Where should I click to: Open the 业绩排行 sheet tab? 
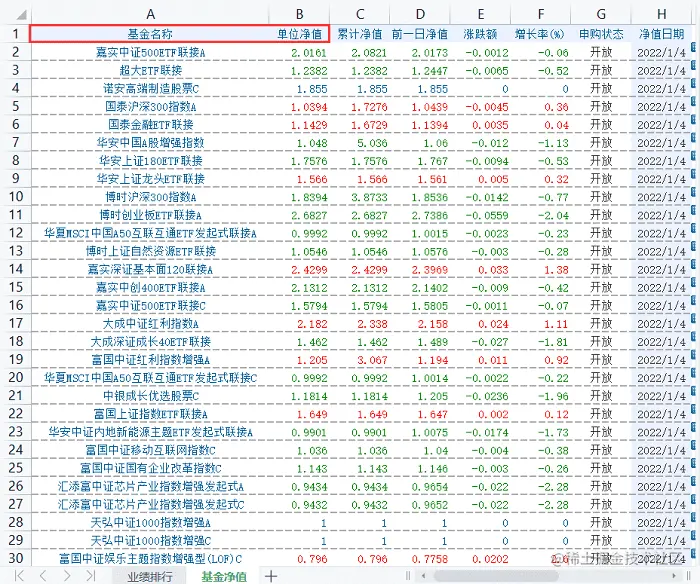150,576
